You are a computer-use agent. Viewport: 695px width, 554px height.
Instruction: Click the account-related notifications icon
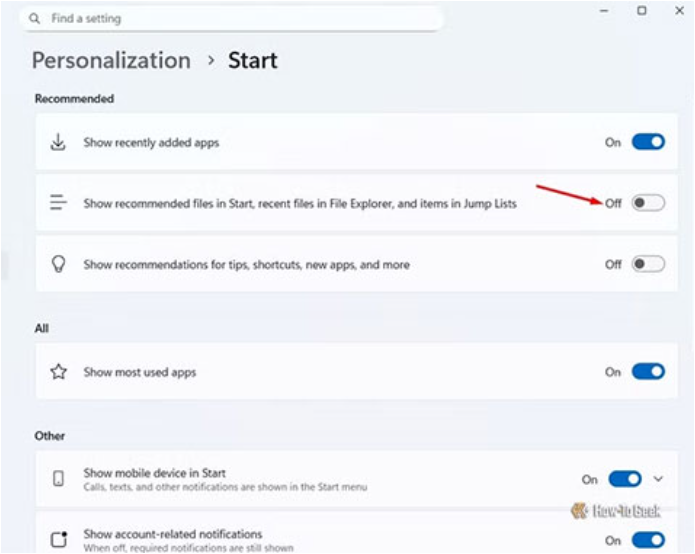click(x=59, y=540)
